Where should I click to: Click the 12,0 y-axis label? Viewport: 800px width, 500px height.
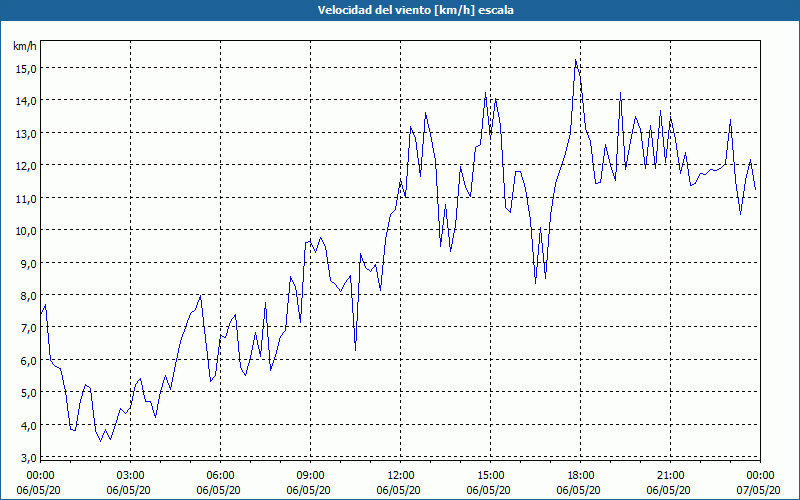coord(24,166)
